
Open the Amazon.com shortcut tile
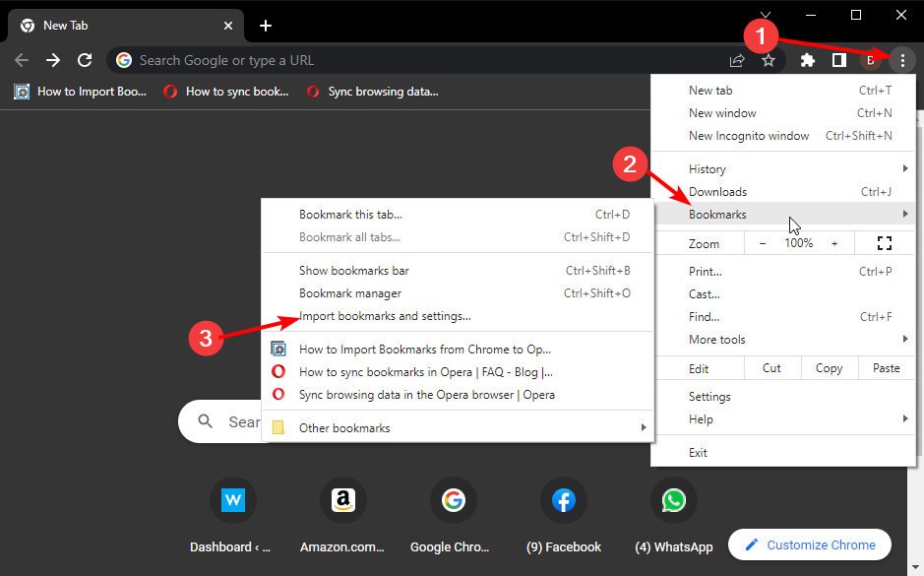point(342,501)
